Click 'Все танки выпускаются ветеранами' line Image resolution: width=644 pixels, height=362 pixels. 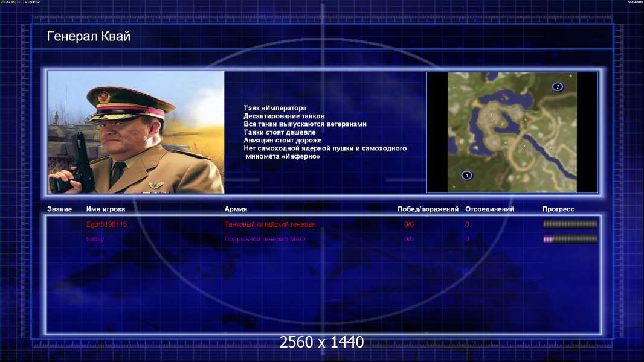point(305,124)
